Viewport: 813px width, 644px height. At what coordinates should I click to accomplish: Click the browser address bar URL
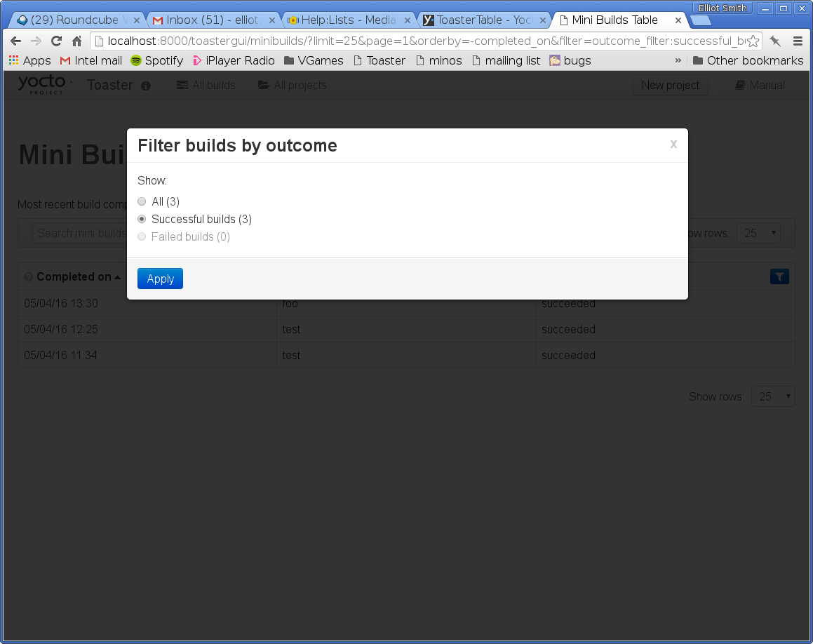point(421,41)
